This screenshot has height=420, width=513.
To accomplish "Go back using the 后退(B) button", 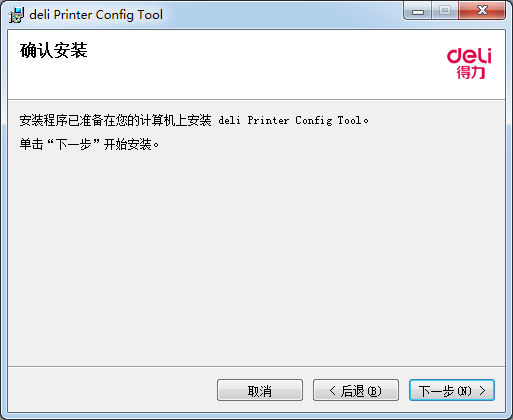I will point(356,390).
